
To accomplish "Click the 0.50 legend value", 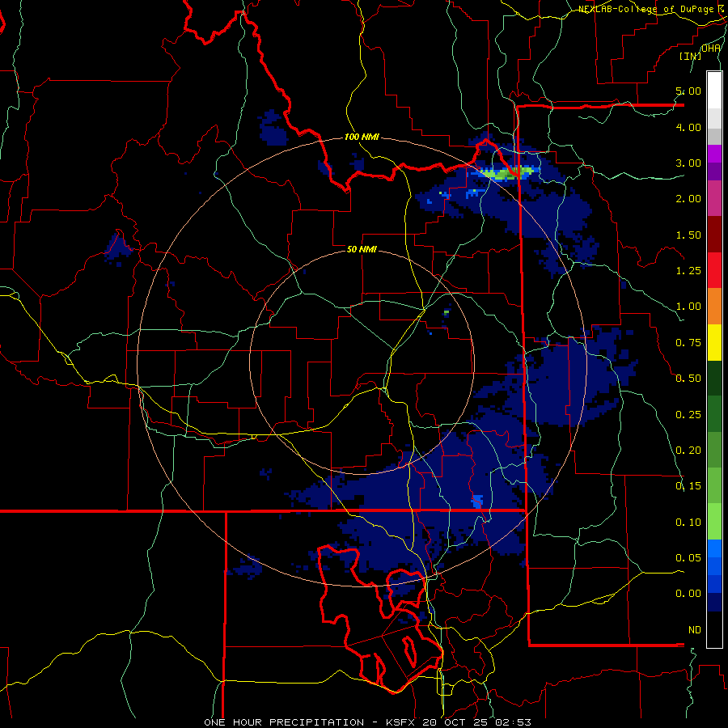I will click(688, 379).
